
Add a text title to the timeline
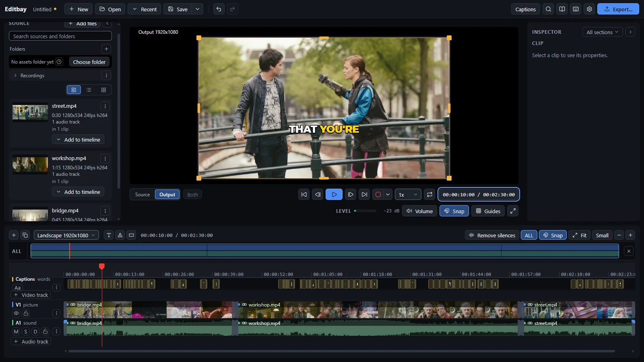point(109,235)
